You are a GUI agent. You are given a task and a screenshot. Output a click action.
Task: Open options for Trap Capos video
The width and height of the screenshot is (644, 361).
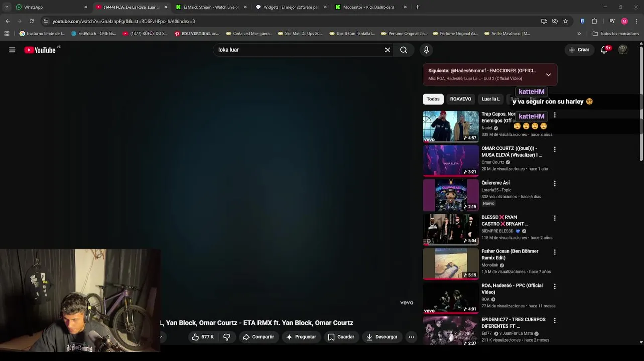(x=555, y=115)
